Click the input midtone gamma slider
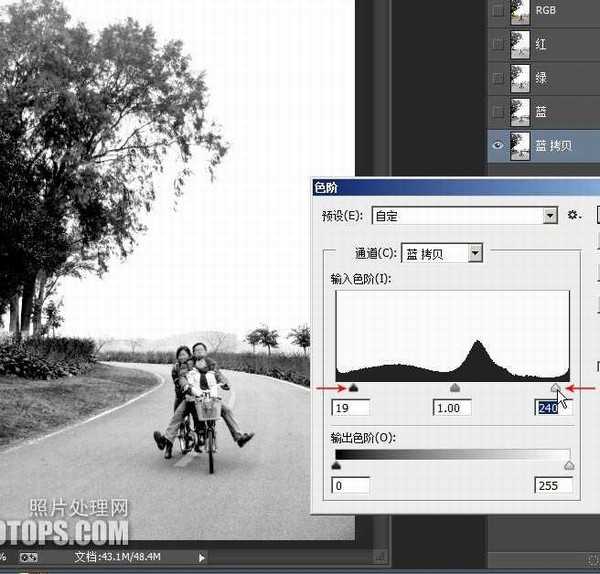The height and width of the screenshot is (574, 600). click(x=455, y=388)
